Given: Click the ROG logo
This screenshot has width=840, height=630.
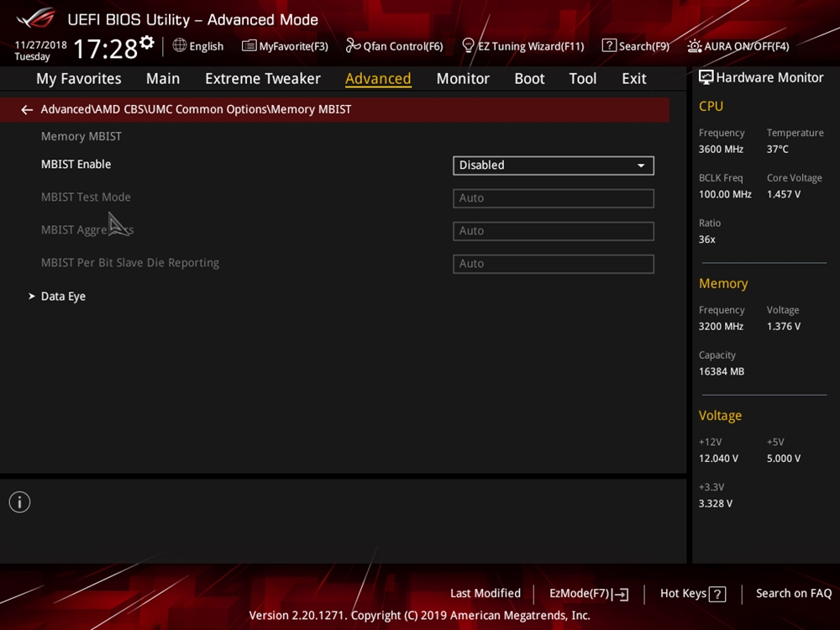Looking at the screenshot, I should (36, 18).
